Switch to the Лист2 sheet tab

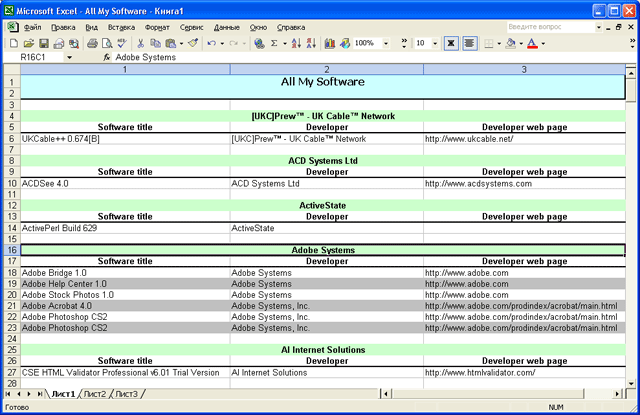point(95,395)
